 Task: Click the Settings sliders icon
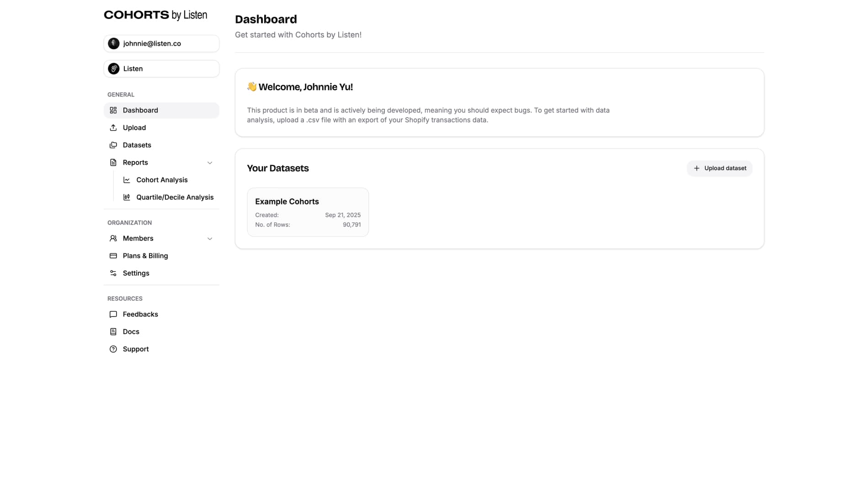point(113,273)
